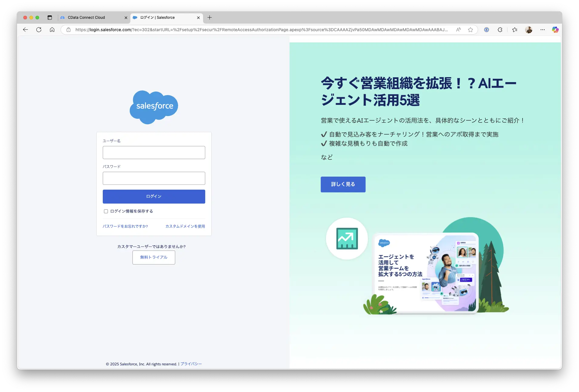View site information via the lock icon
Screen dimensions: 579x392
[69, 30]
